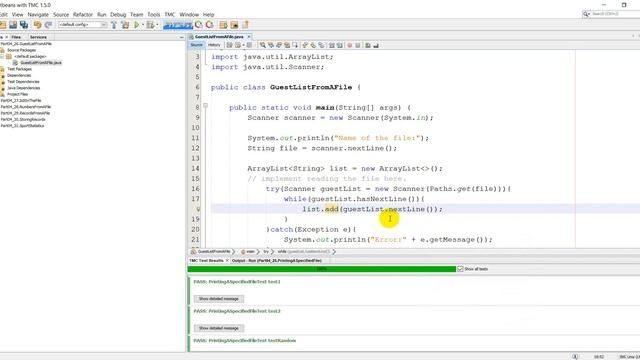Click the 'try' breadcrumb item
Image resolution: width=640 pixels, height=360 pixels.
[266, 252]
